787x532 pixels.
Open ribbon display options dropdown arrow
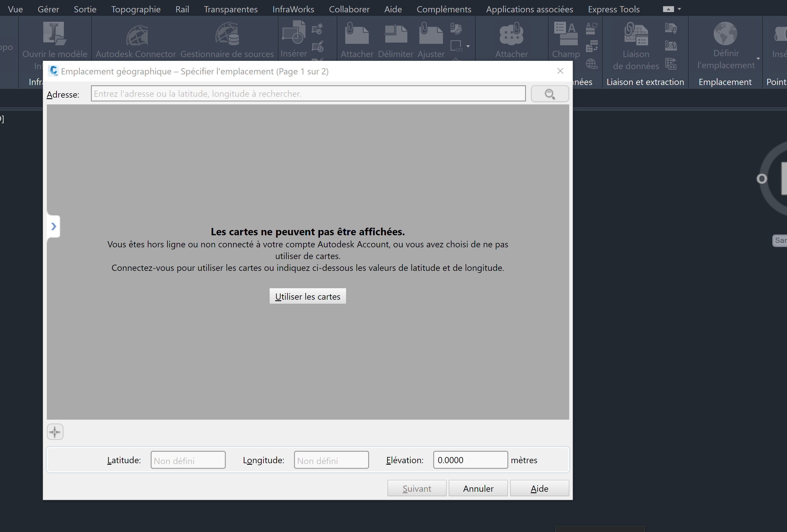click(x=679, y=9)
